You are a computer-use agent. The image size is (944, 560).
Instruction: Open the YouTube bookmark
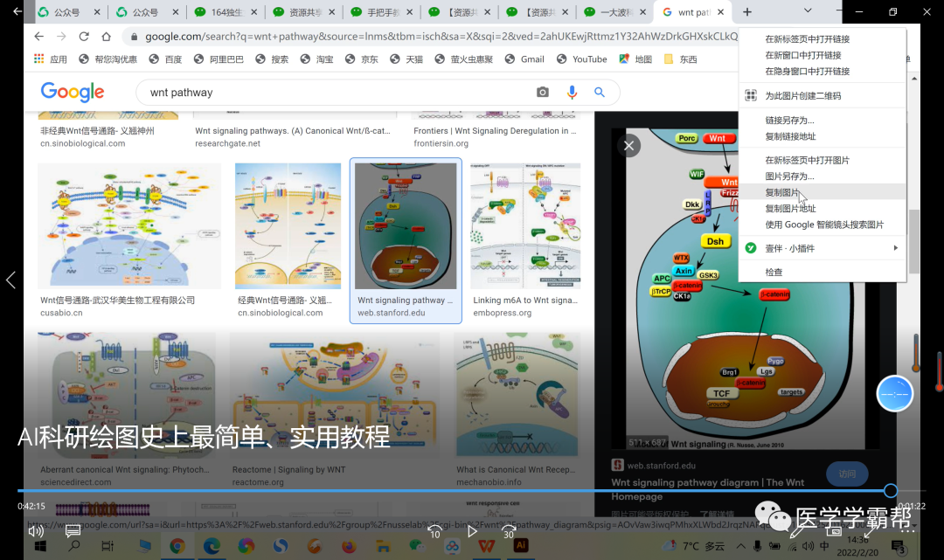point(581,59)
